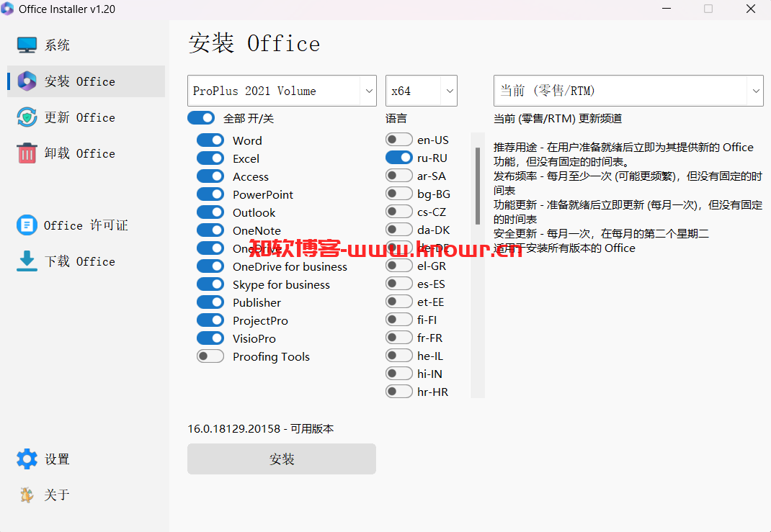Disable Skype for business toggle
Image resolution: width=771 pixels, height=532 pixels.
(x=210, y=284)
